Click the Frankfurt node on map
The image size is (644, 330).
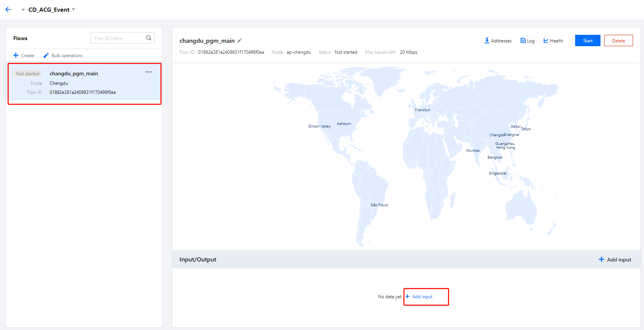422,110
